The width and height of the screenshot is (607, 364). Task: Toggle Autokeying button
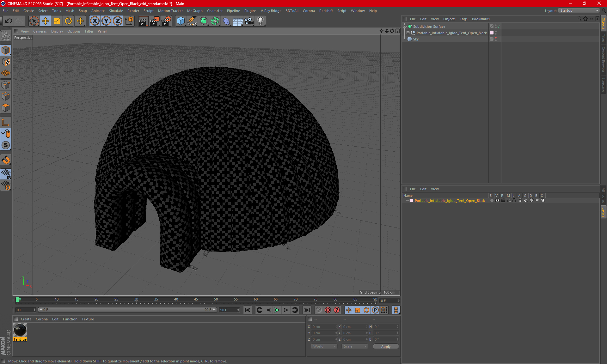(x=328, y=310)
